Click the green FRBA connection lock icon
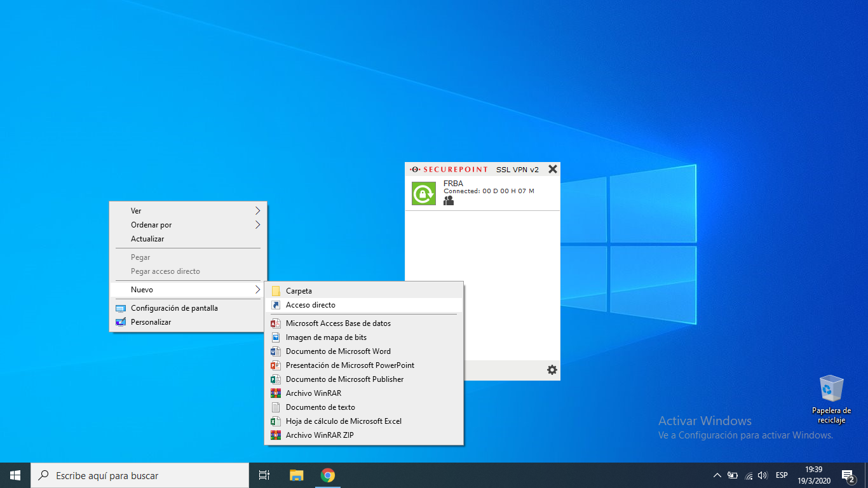This screenshot has height=488, width=868. tap(424, 193)
